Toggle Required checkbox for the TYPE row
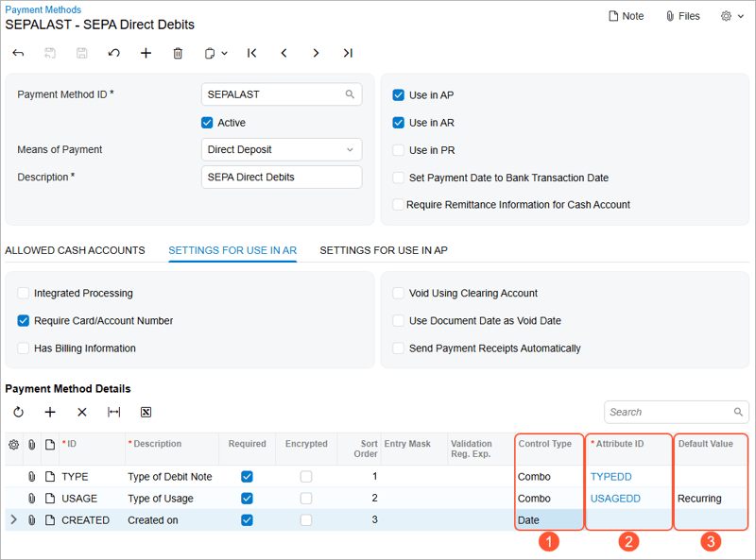 pyautogui.click(x=247, y=477)
